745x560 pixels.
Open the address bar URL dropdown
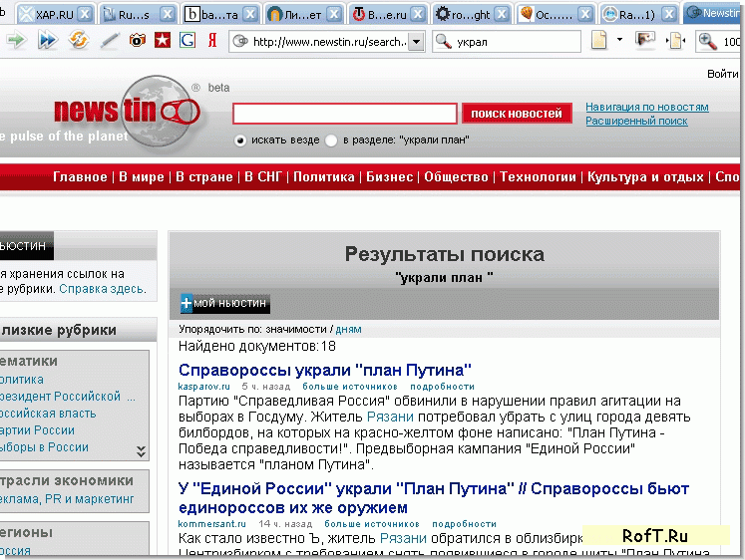coord(416,42)
